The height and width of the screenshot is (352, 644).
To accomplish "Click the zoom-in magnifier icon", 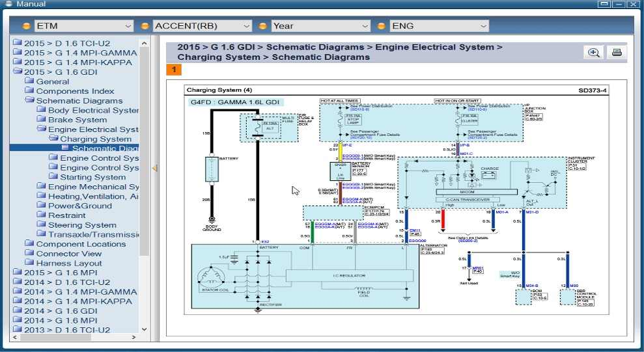I will click(594, 53).
